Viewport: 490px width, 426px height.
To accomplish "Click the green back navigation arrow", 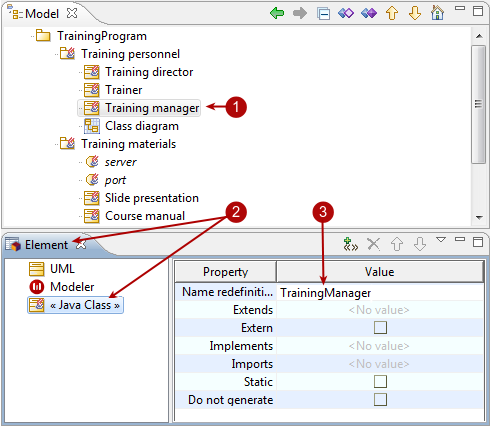I will (277, 13).
